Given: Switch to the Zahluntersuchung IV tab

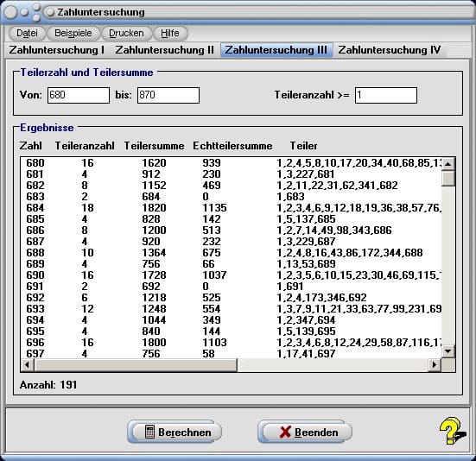Looking at the screenshot, I should pos(390,50).
